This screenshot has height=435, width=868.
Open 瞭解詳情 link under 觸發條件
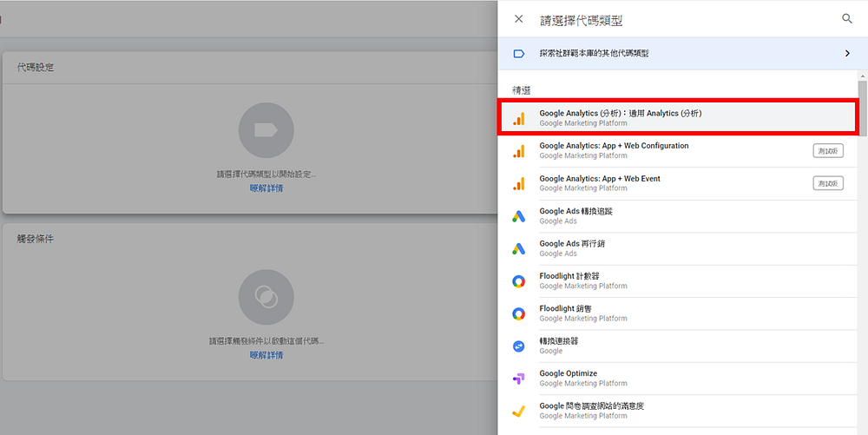pyautogui.click(x=266, y=355)
